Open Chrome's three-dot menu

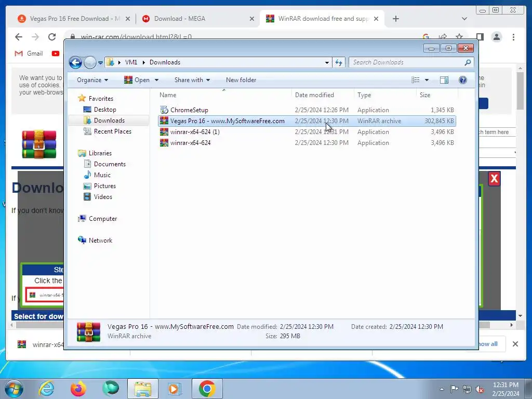tap(513, 37)
